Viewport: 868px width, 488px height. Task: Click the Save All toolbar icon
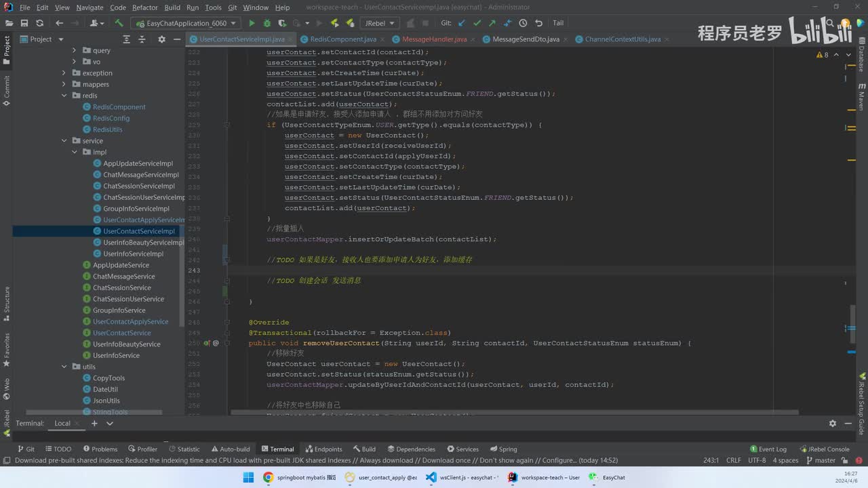click(x=23, y=23)
